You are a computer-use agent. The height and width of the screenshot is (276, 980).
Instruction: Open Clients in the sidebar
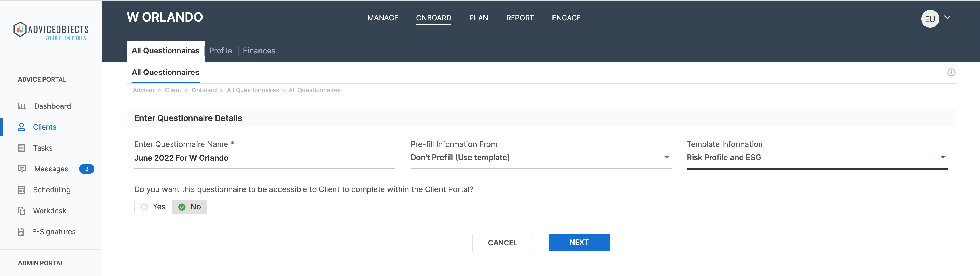click(x=44, y=127)
